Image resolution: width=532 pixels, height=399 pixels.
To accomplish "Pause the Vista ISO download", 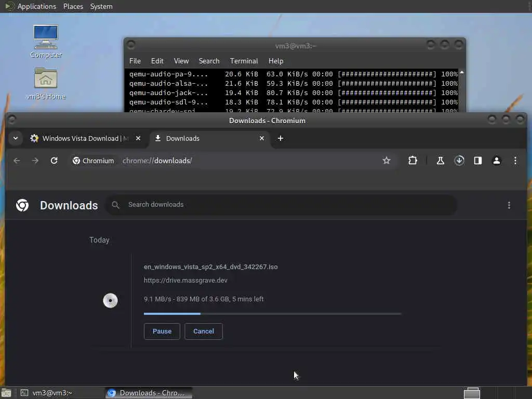I will point(162,331).
